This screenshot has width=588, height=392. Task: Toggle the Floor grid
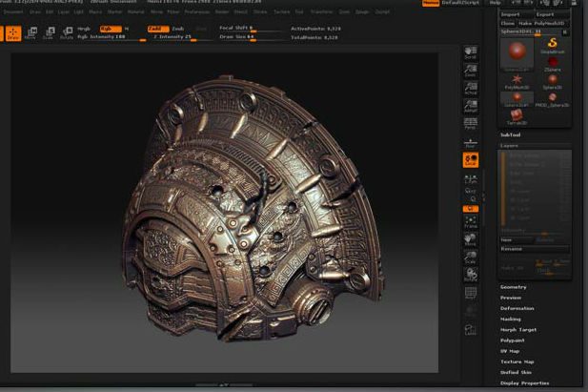coord(471,143)
